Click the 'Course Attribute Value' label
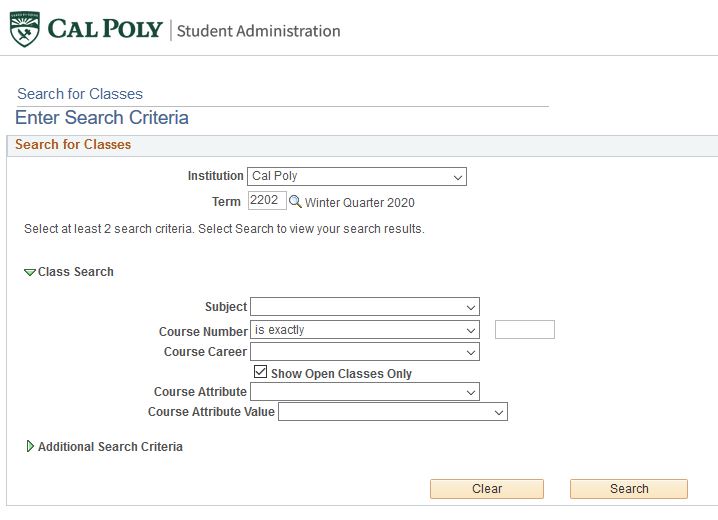The image size is (718, 520). (211, 412)
